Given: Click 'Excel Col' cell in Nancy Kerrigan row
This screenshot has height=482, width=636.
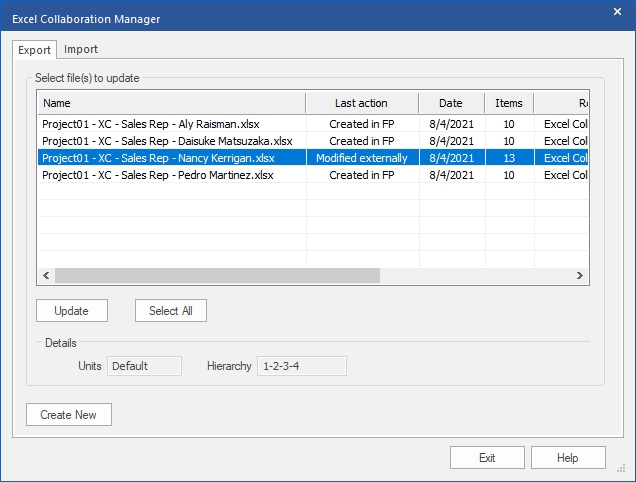Looking at the screenshot, I should pyautogui.click(x=562, y=158).
